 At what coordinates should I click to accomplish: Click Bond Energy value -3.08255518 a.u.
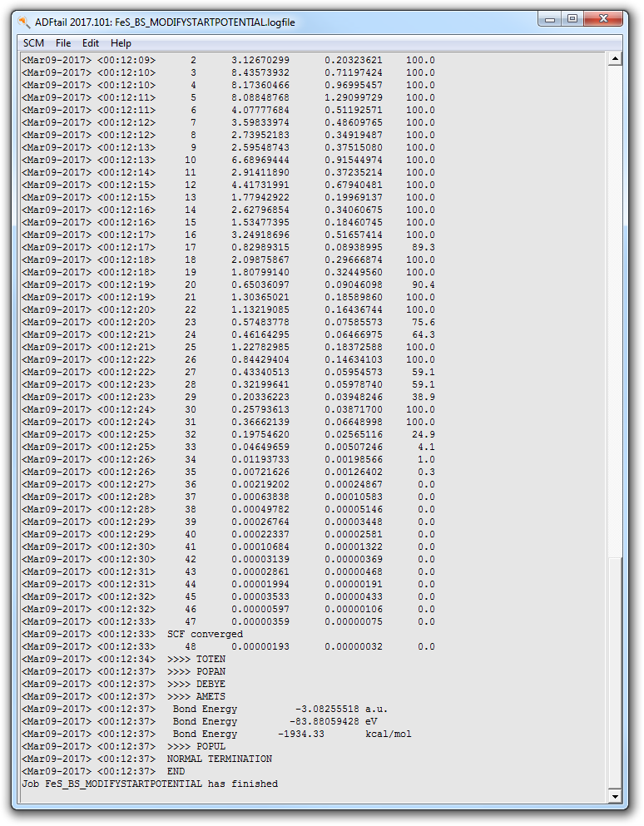(x=341, y=709)
